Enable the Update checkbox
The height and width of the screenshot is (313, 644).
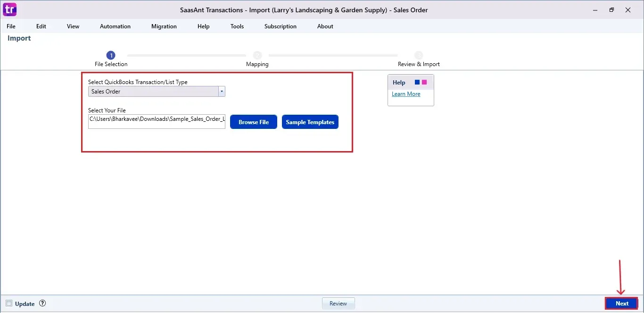tap(9, 304)
